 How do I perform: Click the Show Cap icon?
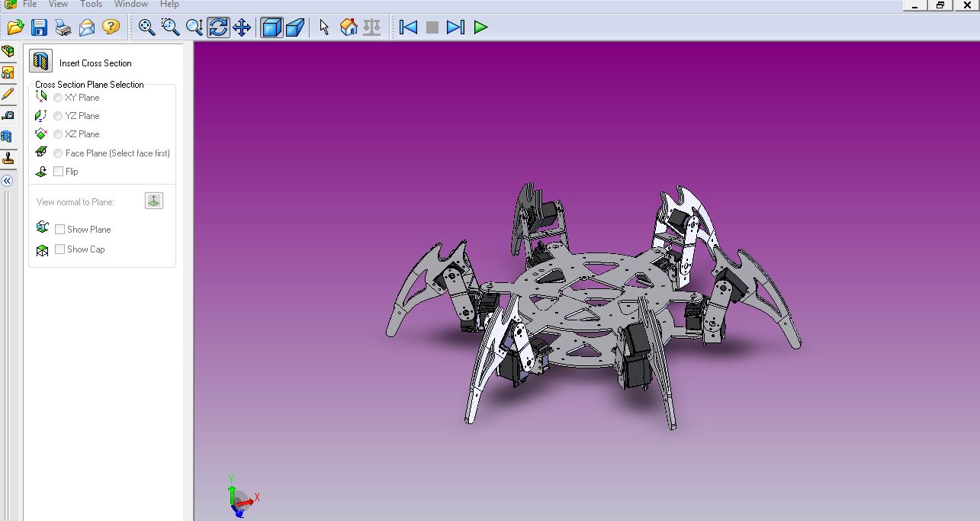pyautogui.click(x=43, y=250)
